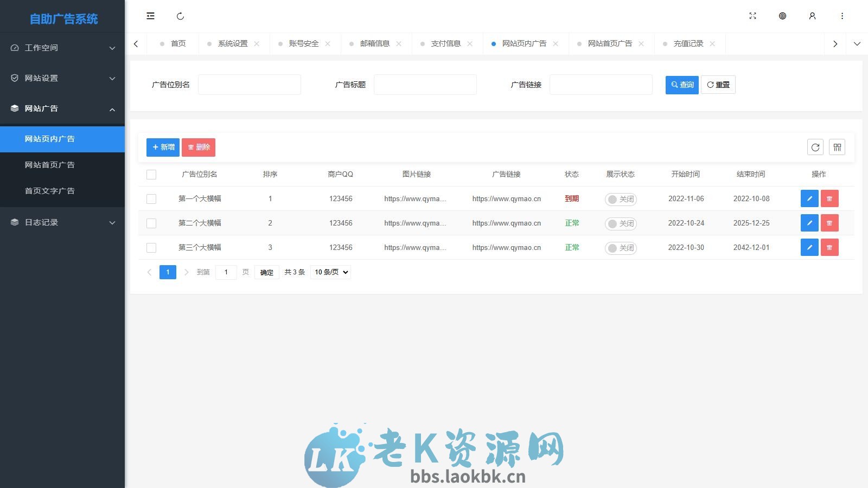The image size is (868, 488).
Task: Tick the checkbox for row 第三个大横幅
Action: 151,247
